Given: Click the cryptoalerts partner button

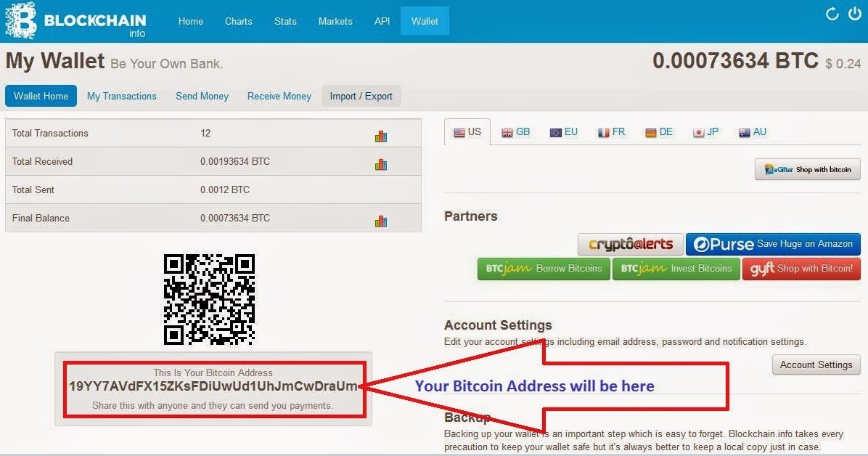Looking at the screenshot, I should 631,244.
